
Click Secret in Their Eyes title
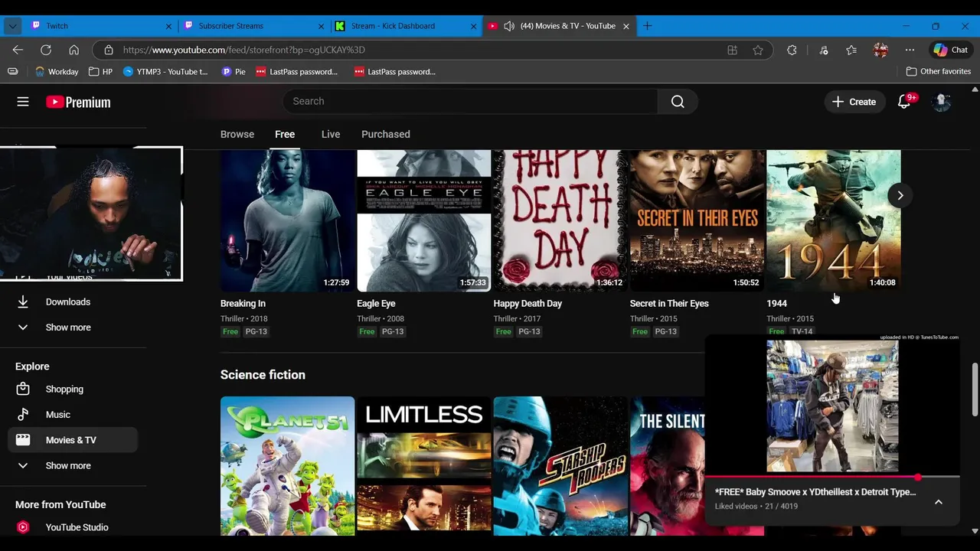pyautogui.click(x=669, y=304)
